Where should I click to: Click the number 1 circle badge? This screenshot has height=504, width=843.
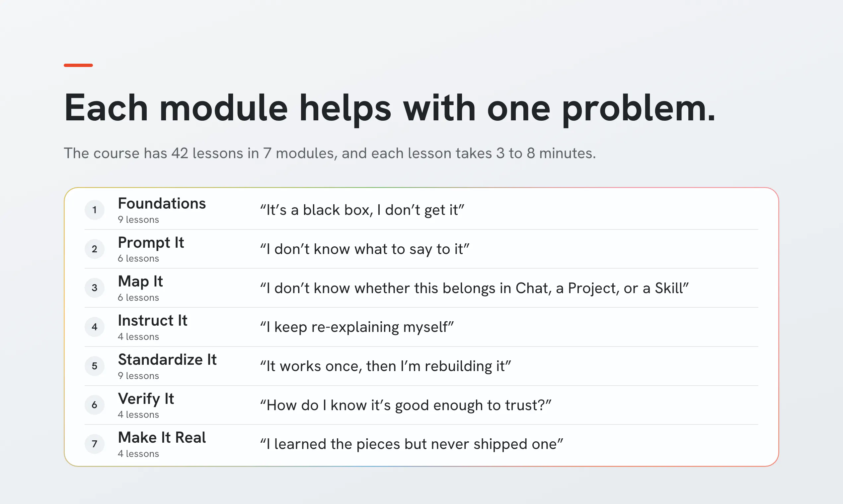[x=95, y=210]
